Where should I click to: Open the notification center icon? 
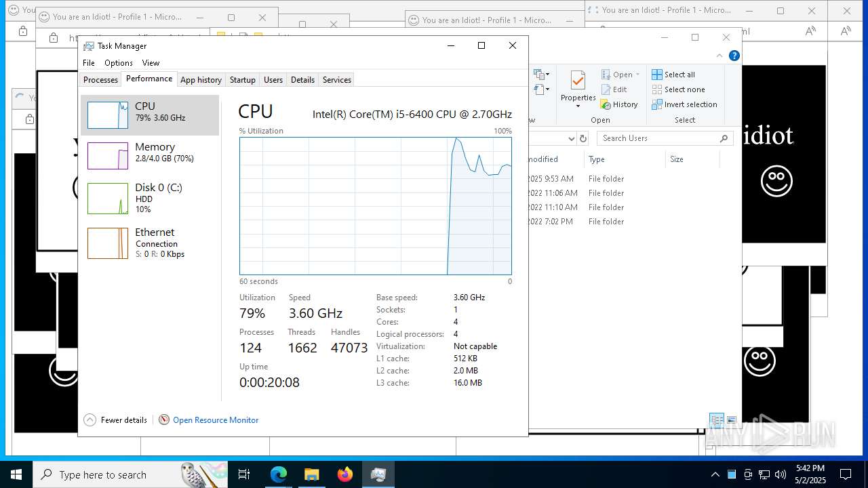846,474
